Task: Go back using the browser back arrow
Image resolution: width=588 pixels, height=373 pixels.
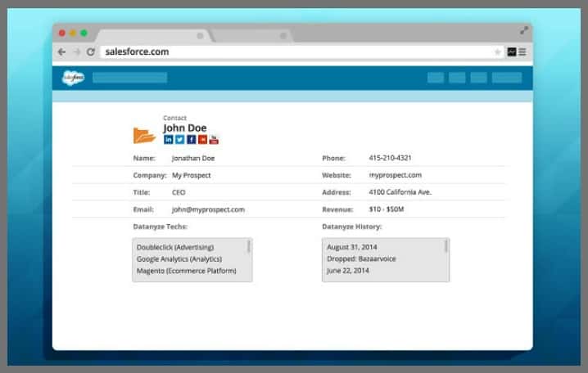Action: (62, 52)
